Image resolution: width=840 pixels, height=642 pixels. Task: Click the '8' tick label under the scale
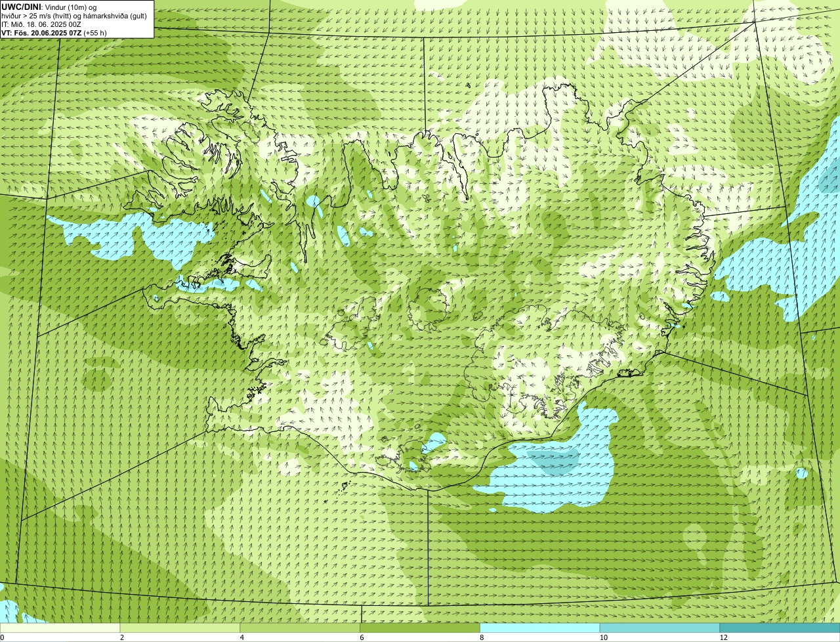(x=482, y=637)
